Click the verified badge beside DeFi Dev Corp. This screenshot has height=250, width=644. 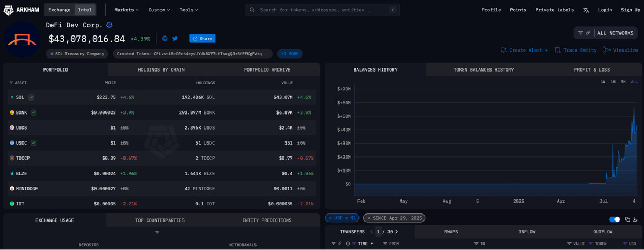109,25
